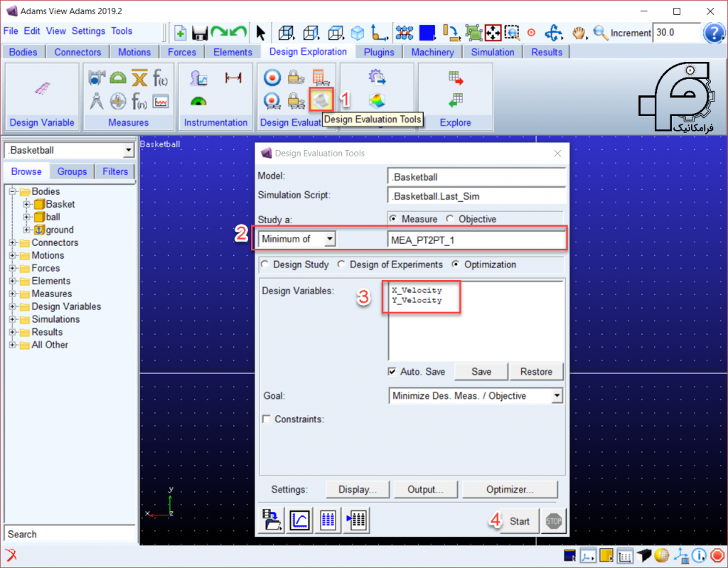728x568 pixels.
Task: Select the Objective radio button
Action: point(450,219)
